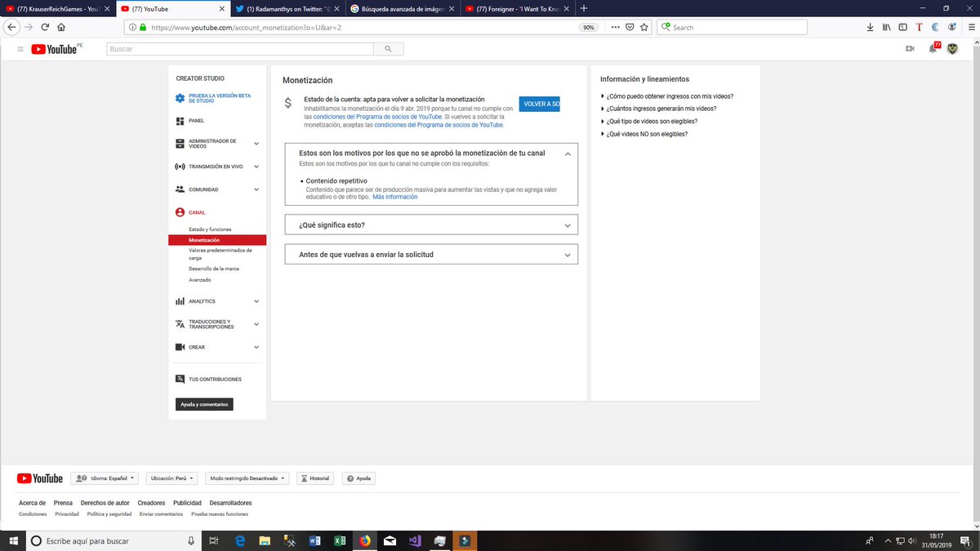Expand ¿Qué videos NO son elegibles? question

coord(644,134)
